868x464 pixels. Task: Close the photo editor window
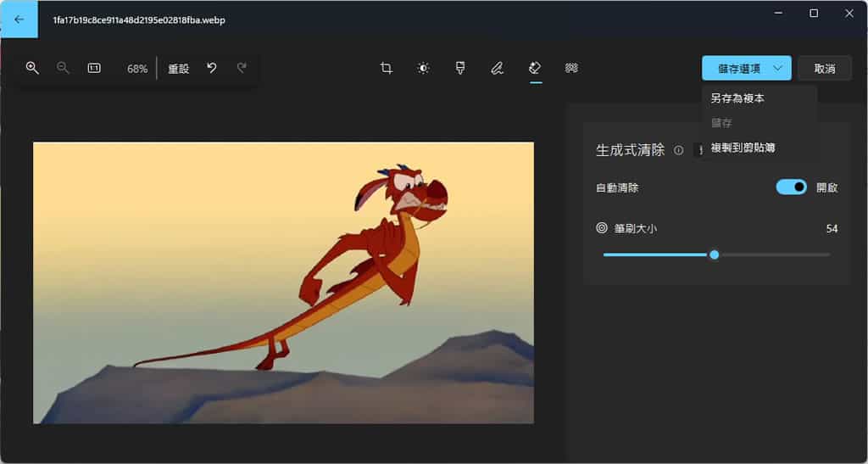click(849, 14)
